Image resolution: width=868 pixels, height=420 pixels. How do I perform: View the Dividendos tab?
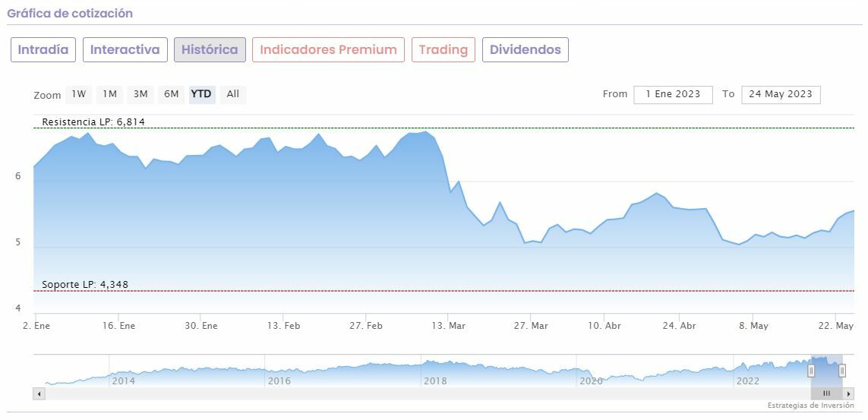coord(526,50)
